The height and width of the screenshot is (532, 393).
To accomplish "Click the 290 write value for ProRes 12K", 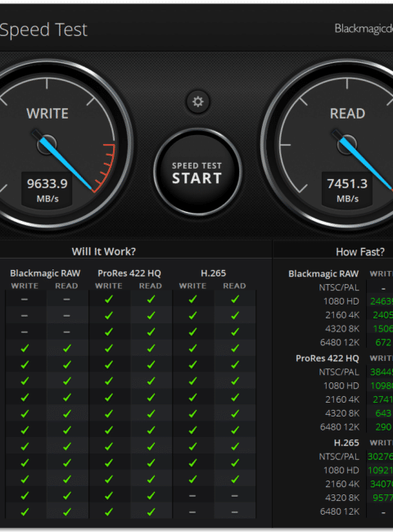I will tap(383, 426).
